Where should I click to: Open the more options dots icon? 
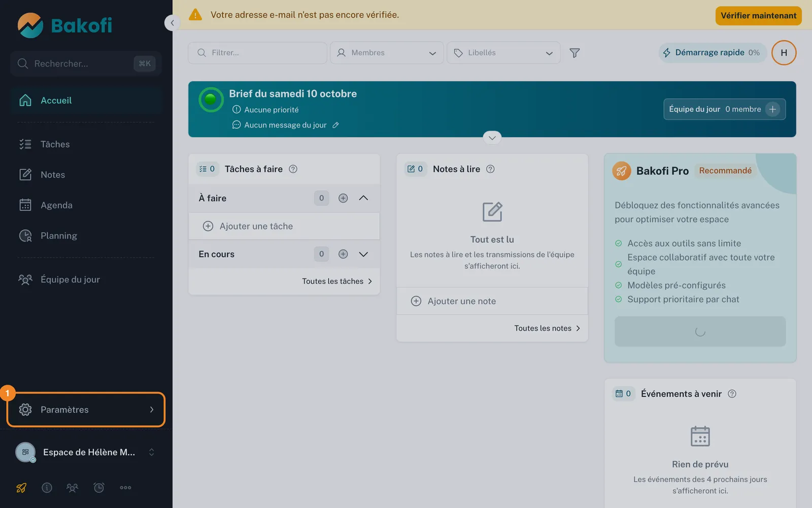coord(125,488)
